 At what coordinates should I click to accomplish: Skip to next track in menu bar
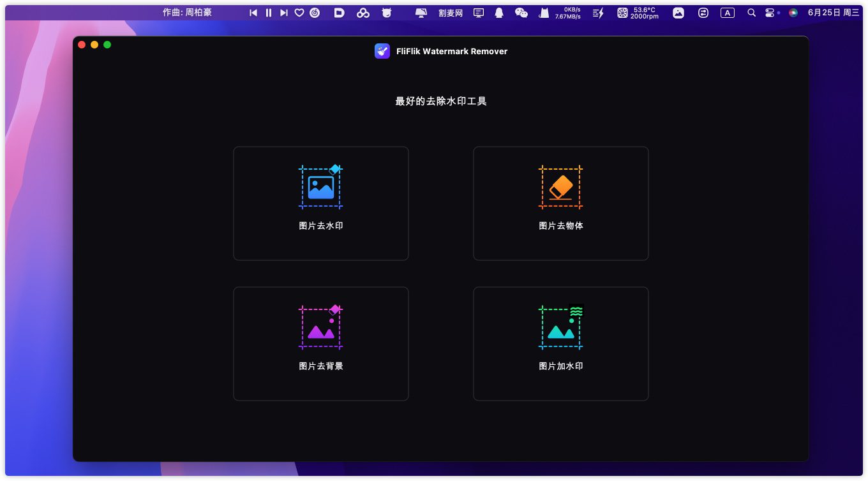pos(284,13)
